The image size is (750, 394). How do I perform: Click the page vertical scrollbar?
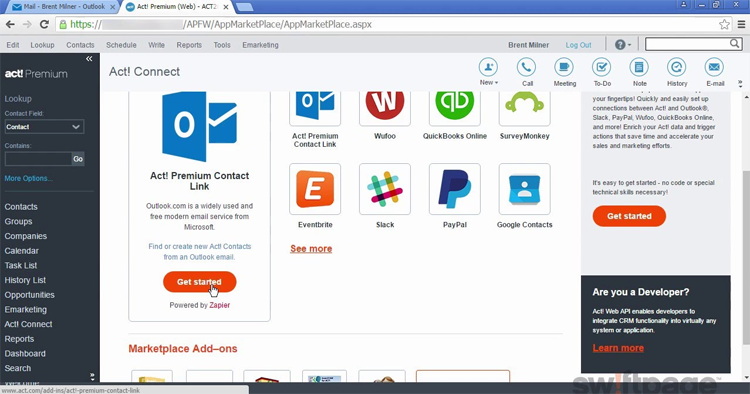point(746,257)
